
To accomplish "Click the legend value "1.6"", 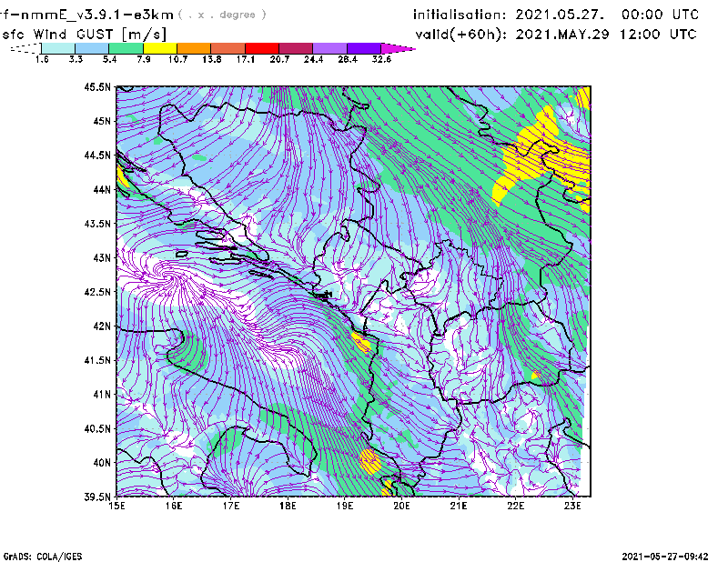I will [42, 59].
